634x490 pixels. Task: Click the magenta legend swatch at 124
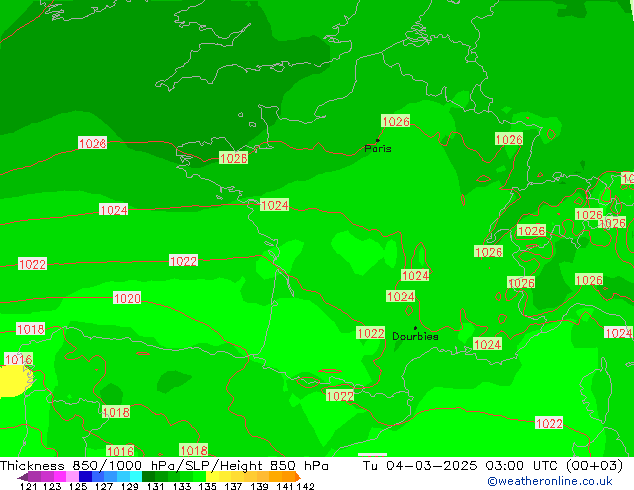coord(60,476)
